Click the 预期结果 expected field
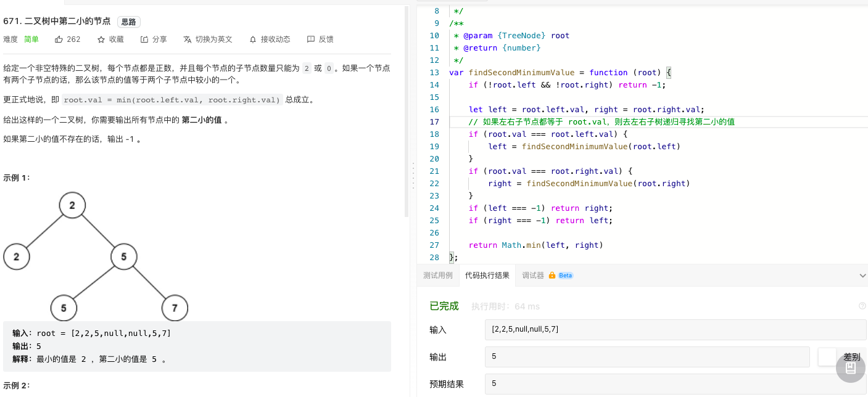868x397 pixels. point(676,384)
